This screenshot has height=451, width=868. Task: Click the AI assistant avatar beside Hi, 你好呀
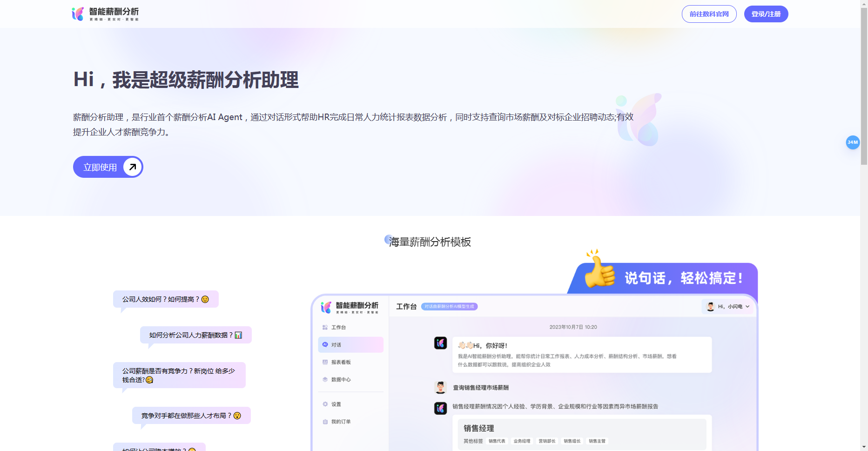click(x=440, y=343)
